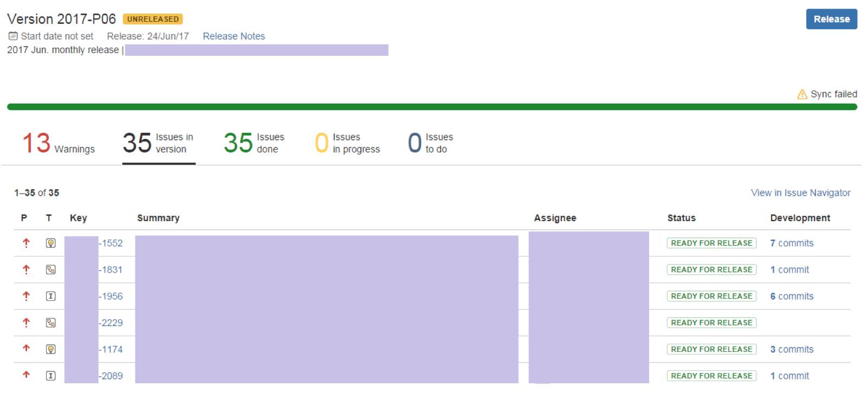The image size is (868, 399).
Task: Click the green version progress bar
Action: point(432,107)
